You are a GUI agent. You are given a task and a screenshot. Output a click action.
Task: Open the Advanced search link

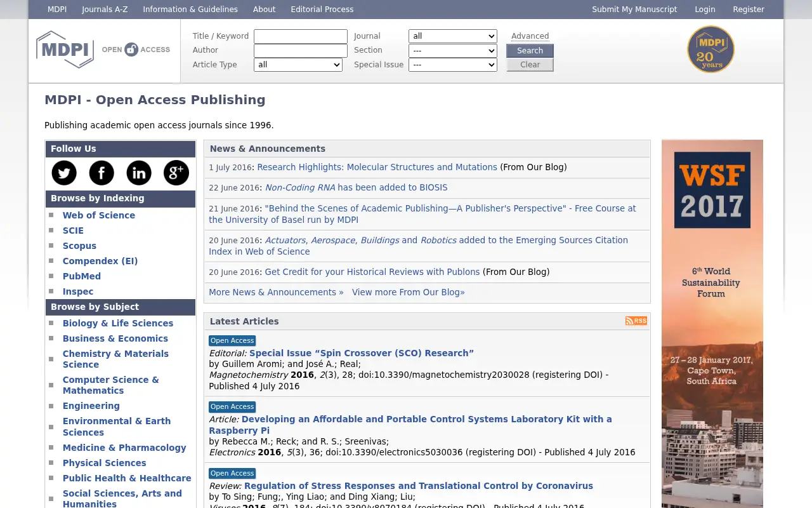point(530,36)
